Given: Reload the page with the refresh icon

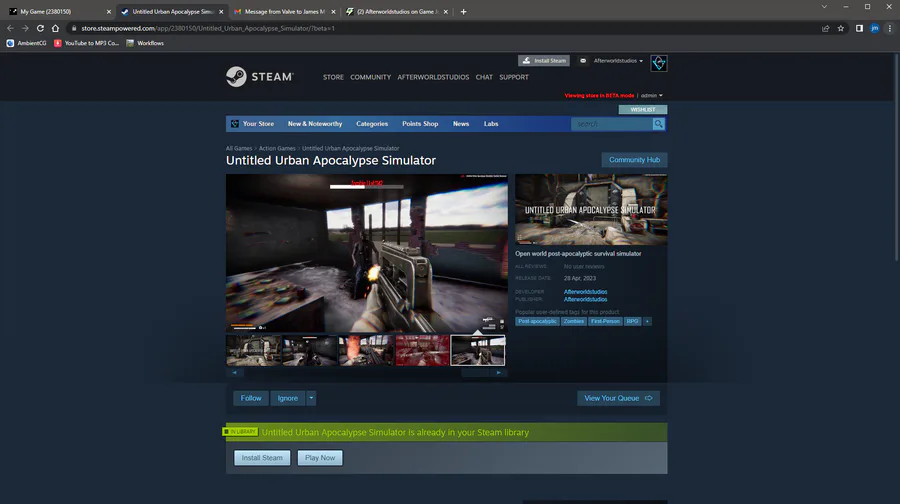Looking at the screenshot, I should (40, 28).
